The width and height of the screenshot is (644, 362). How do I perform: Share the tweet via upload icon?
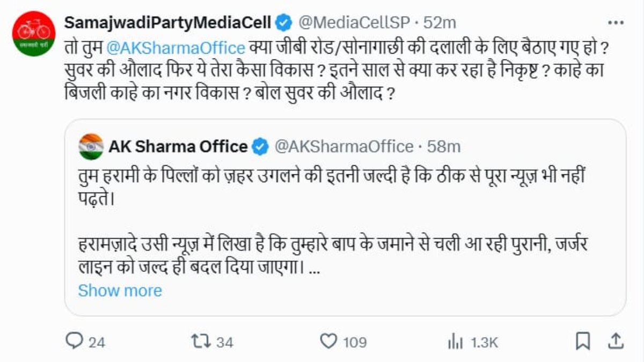617,341
